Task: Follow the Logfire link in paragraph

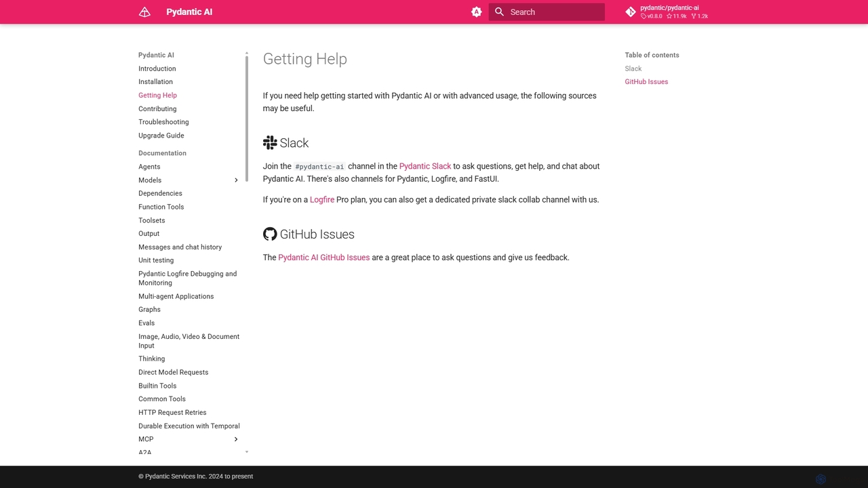Action: [x=322, y=200]
